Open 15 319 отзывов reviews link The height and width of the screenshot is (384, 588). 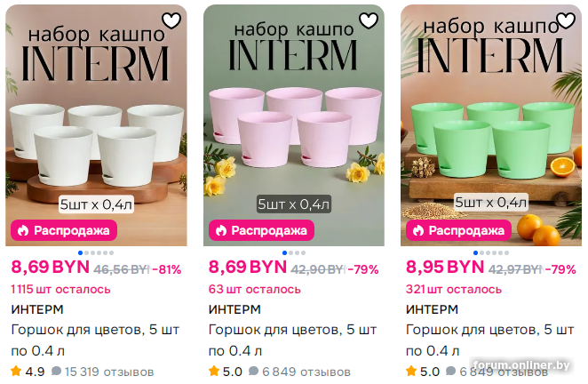pos(109,372)
